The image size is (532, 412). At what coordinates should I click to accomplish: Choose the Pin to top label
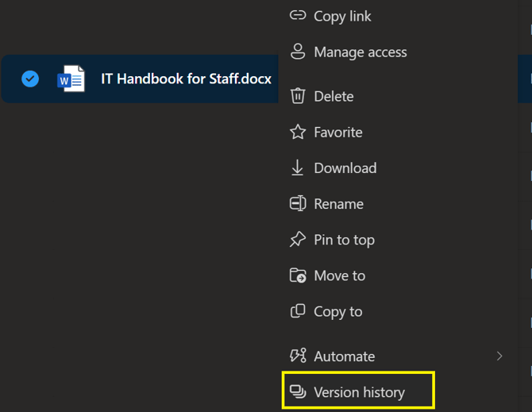pos(344,240)
